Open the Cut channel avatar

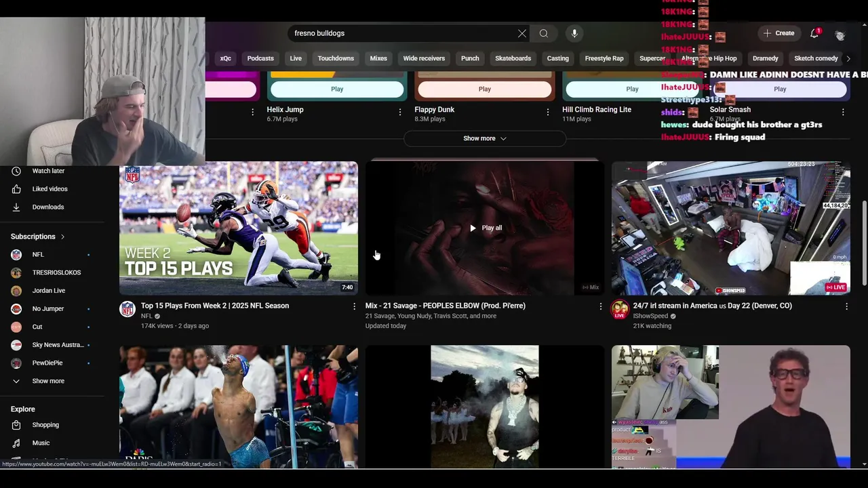tap(16, 327)
